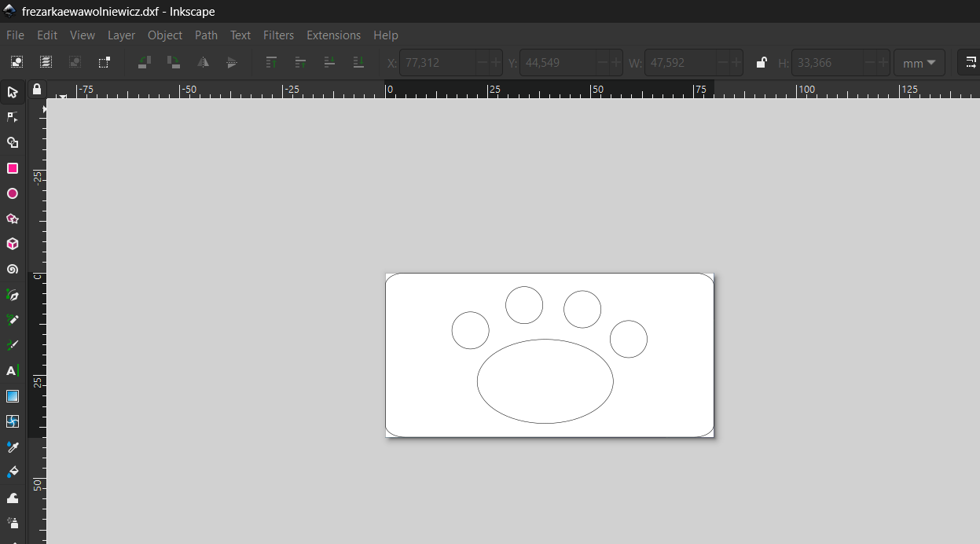The height and width of the screenshot is (544, 980).
Task: Open the View menu
Action: pyautogui.click(x=83, y=35)
